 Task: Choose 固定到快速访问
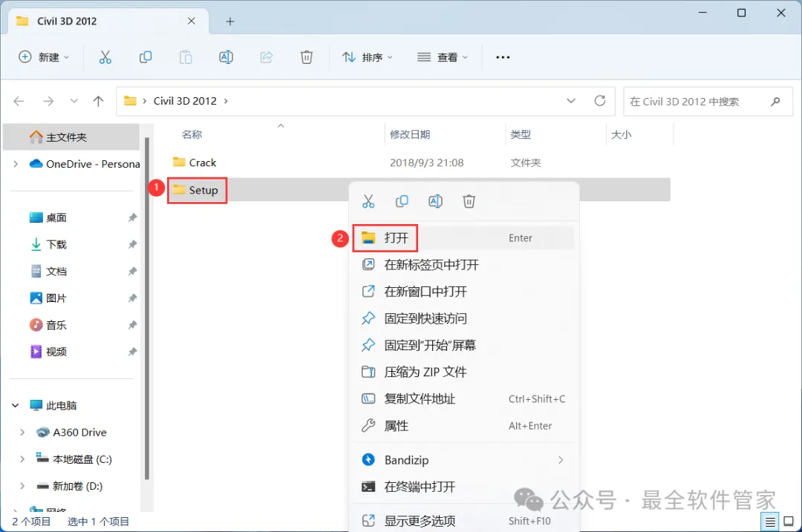(464, 318)
